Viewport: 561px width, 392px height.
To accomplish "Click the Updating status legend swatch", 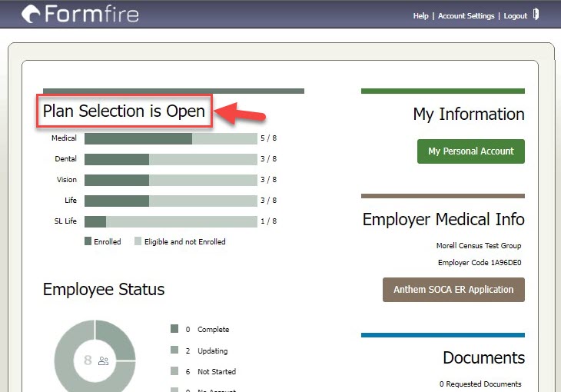I will coord(174,350).
